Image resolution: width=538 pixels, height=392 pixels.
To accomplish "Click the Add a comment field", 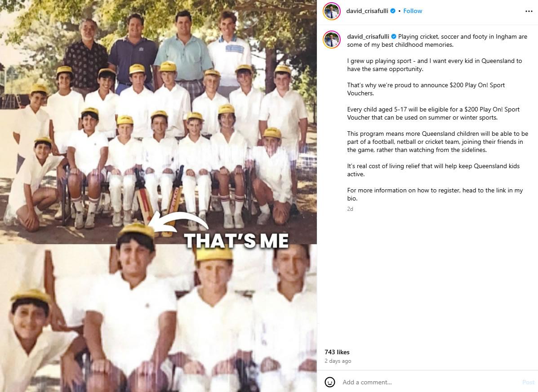I will pyautogui.click(x=429, y=382).
